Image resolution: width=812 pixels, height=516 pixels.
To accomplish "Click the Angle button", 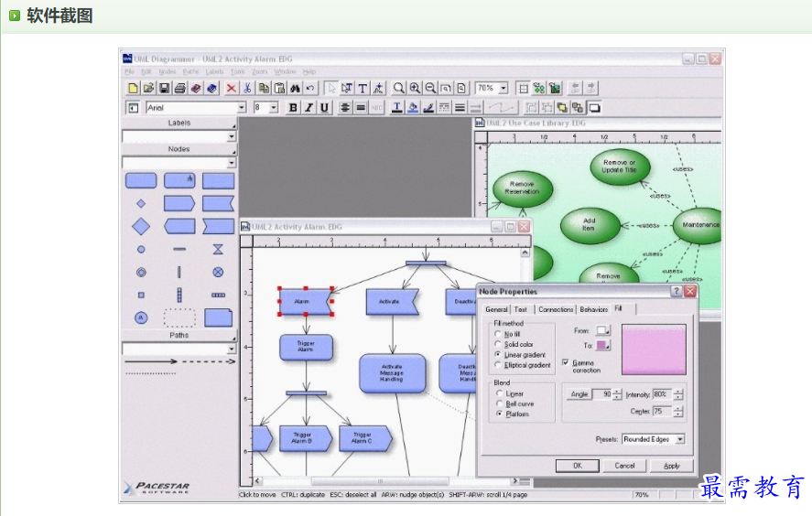I will [579, 394].
